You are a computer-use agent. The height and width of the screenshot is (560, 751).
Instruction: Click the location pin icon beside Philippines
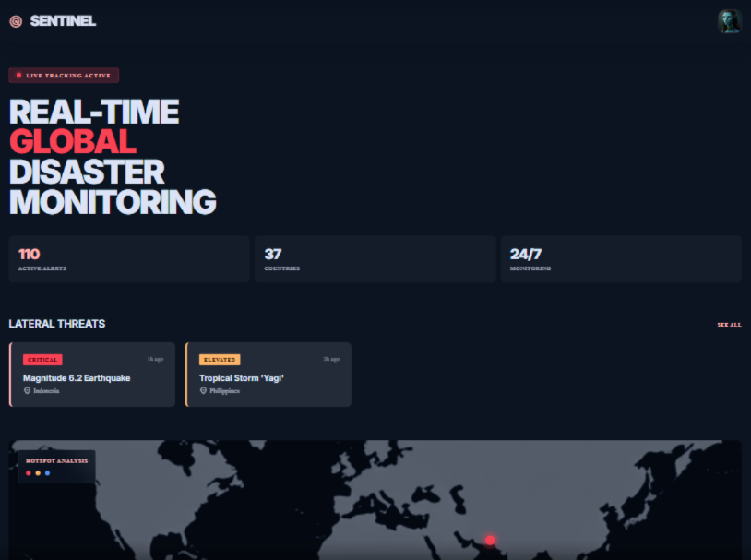[x=204, y=391]
